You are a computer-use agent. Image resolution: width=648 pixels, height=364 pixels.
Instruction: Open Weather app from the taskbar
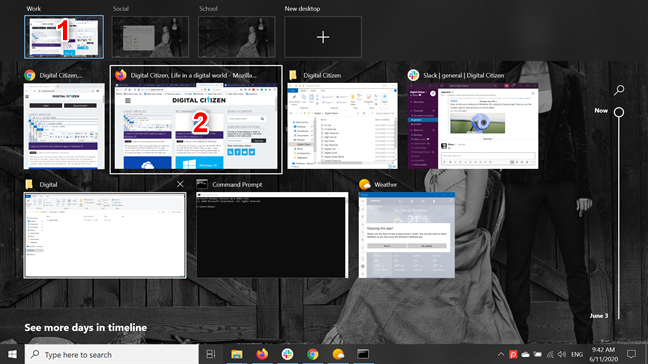[338, 354]
